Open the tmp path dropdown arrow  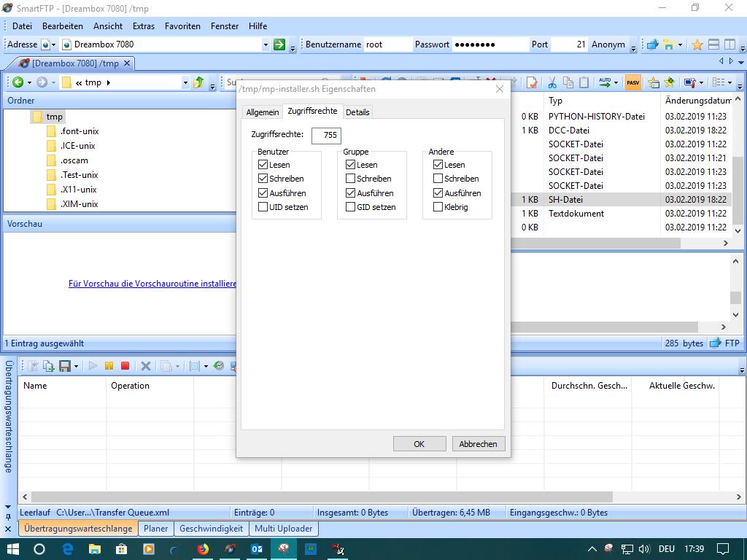coord(185,82)
